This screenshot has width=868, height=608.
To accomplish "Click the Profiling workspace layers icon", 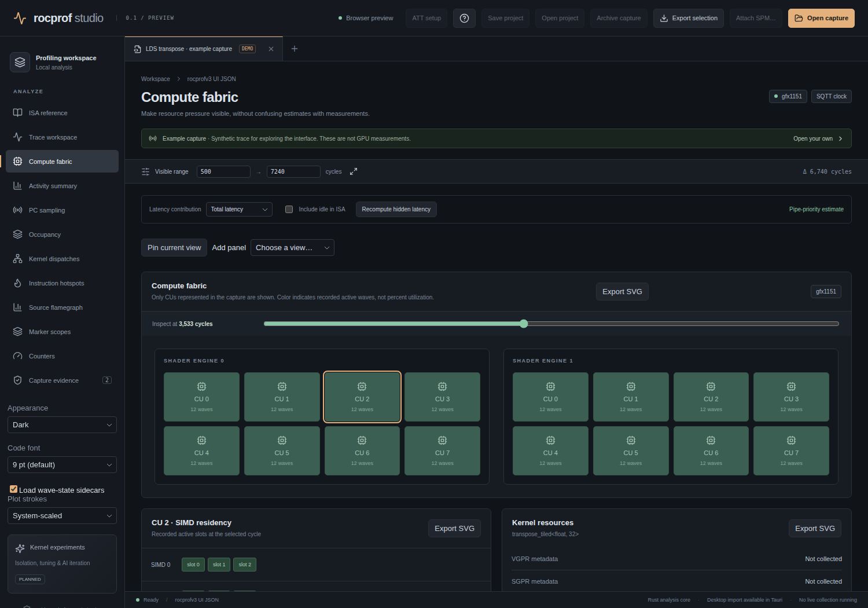I will click(20, 62).
